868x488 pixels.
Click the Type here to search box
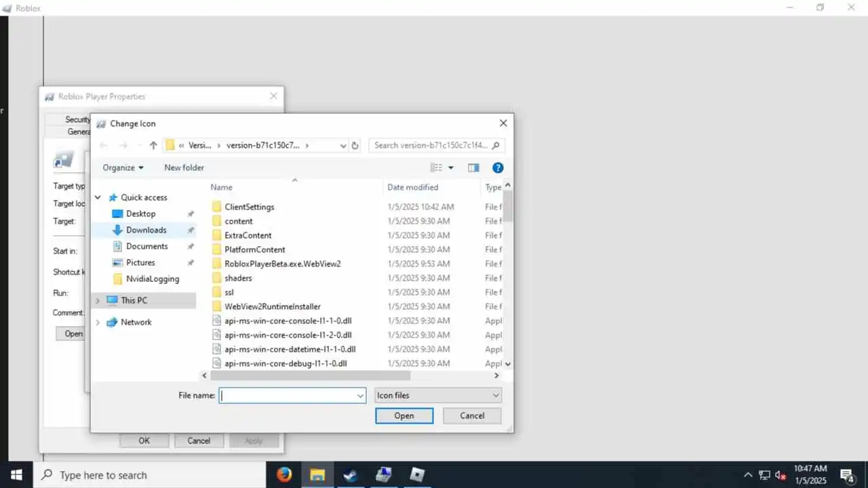click(149, 474)
